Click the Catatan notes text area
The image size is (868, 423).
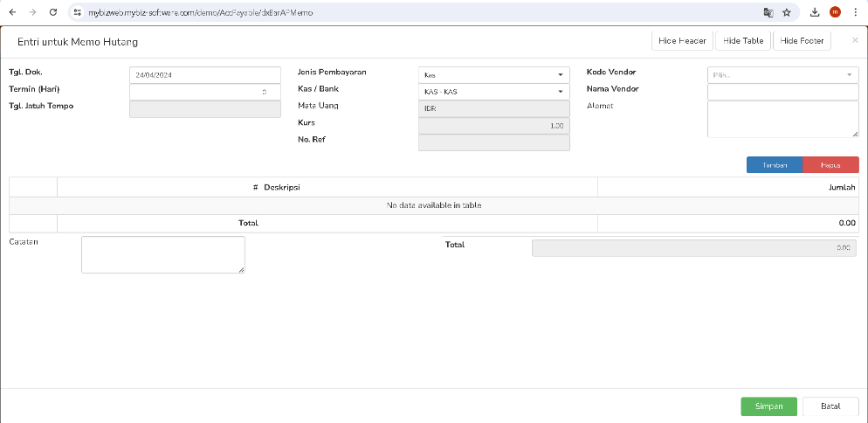point(163,254)
